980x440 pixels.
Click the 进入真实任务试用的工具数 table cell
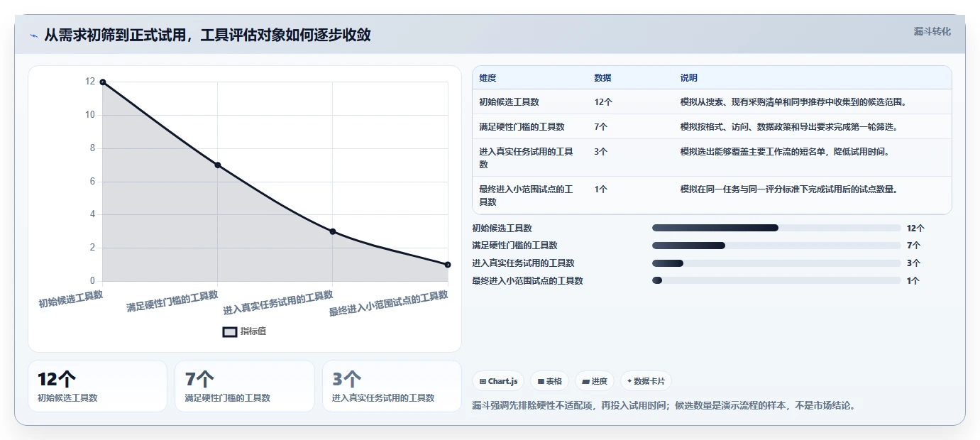[x=526, y=158]
